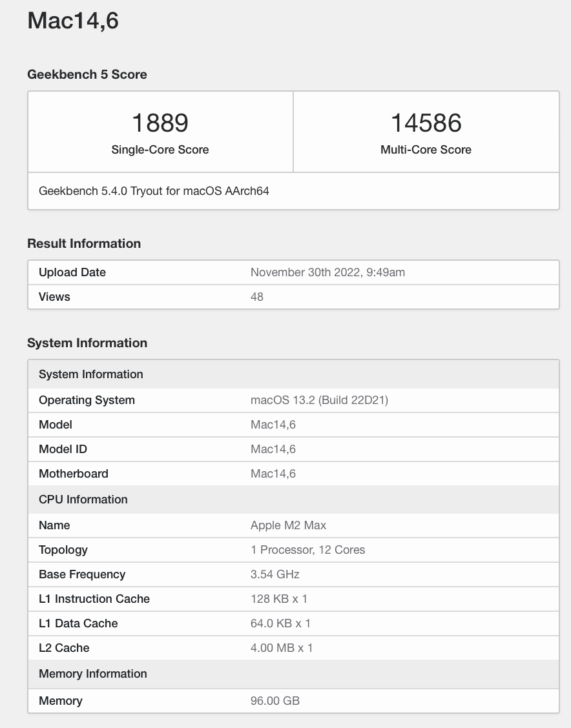Screen dimensions: 571x728
Task: Click the Geekbench 5 Score heading
Action: (87, 74)
